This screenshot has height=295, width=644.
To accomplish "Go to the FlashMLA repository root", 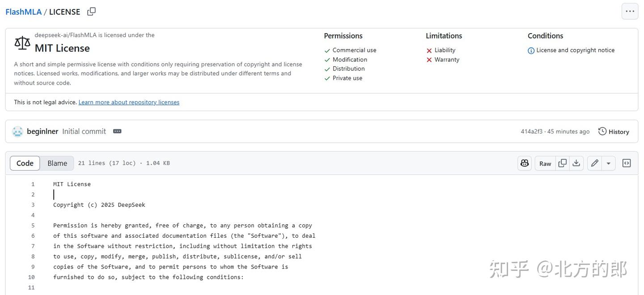I will tap(23, 12).
